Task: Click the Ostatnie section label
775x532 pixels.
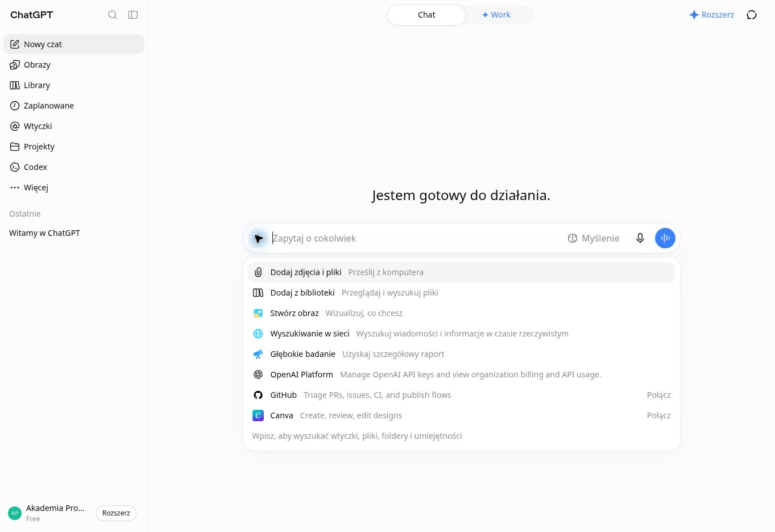Action: (x=25, y=214)
